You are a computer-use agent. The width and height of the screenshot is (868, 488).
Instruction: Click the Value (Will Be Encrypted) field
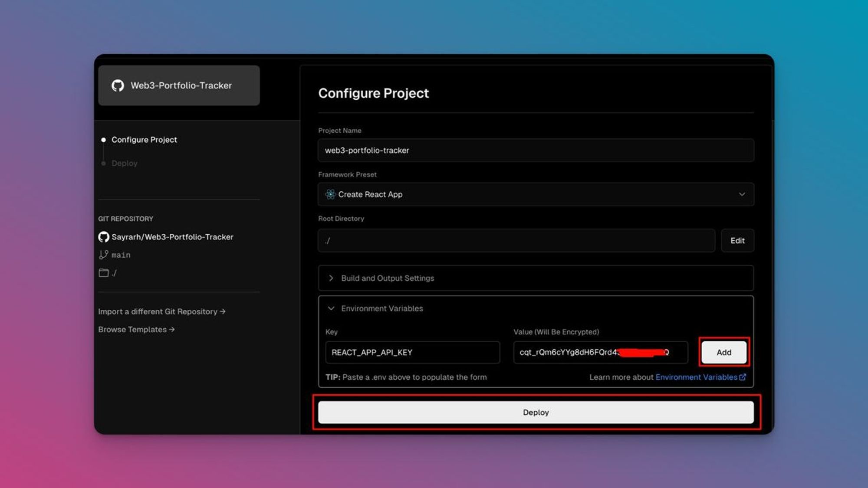click(x=601, y=352)
